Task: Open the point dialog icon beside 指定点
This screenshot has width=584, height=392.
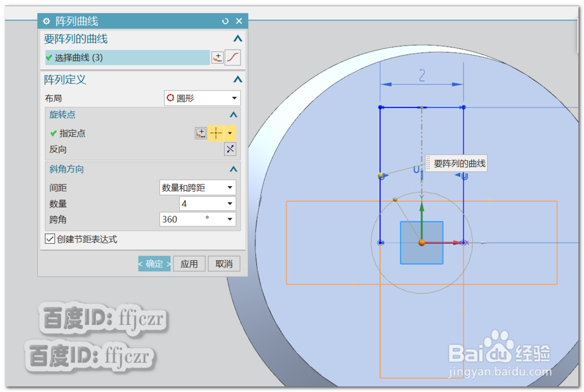Action: (201, 133)
